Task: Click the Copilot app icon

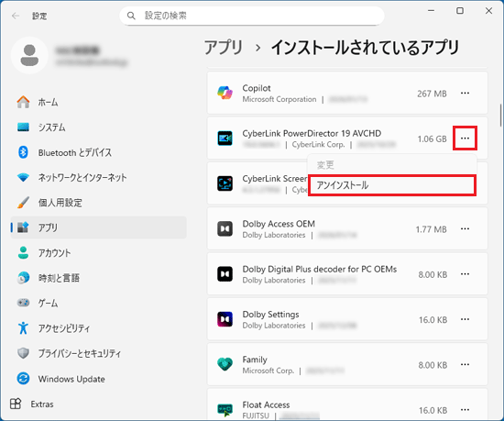Action: point(225,93)
